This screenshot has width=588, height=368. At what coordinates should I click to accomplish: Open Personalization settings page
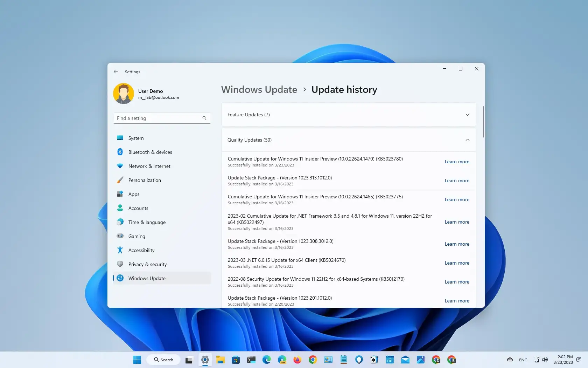click(x=162, y=180)
